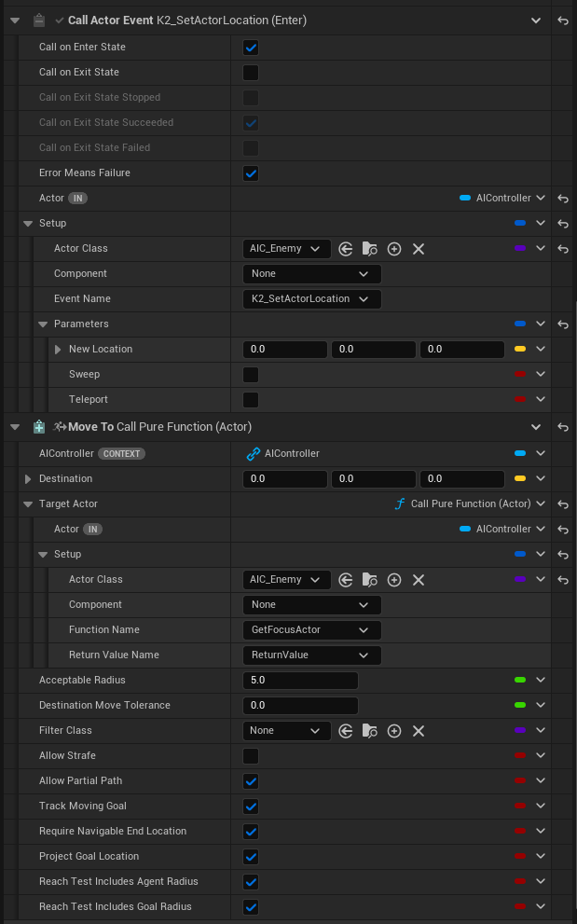Collapse the Move To task section

(15, 427)
